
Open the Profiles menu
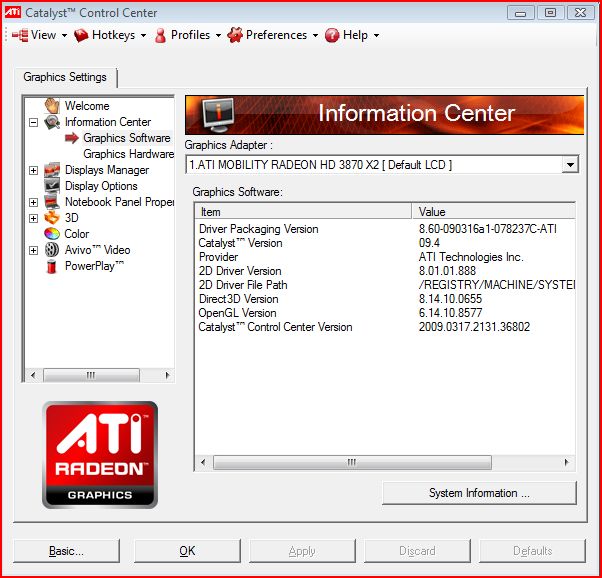(x=188, y=35)
